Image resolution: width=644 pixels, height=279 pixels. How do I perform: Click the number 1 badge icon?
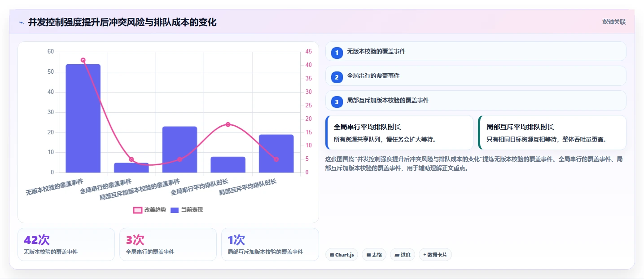pyautogui.click(x=337, y=53)
